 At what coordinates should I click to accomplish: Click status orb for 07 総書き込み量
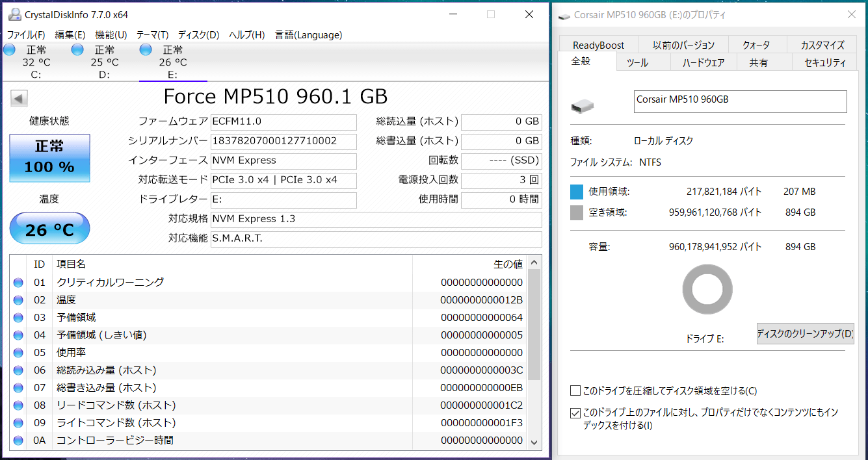pyautogui.click(x=18, y=388)
